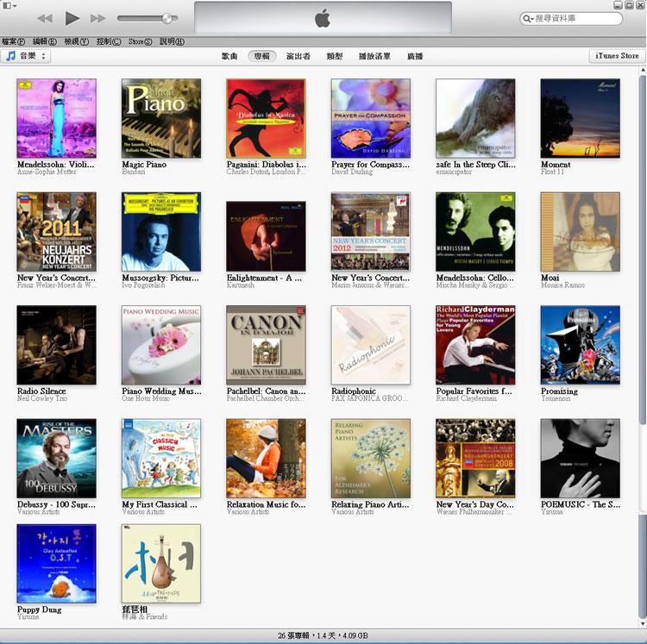Open the 音樂 library source dropdown

[x=26, y=56]
